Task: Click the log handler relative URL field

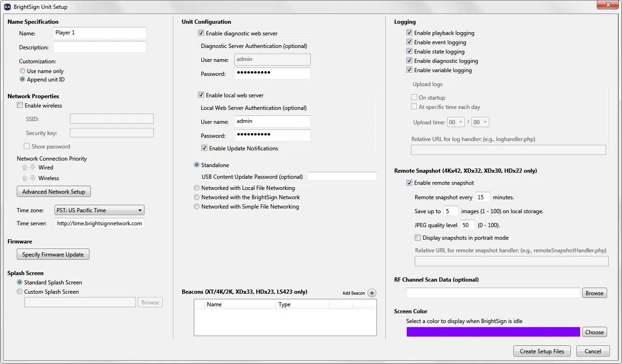Action: (x=508, y=150)
